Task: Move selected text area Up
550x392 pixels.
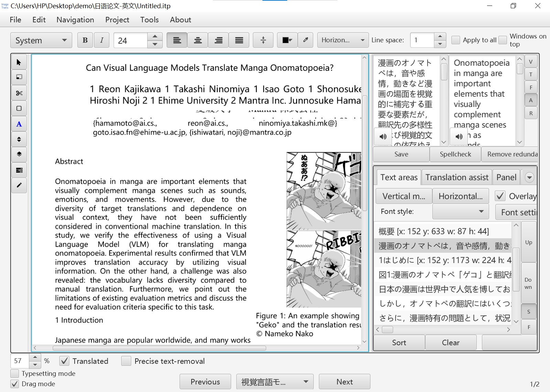Action: [x=529, y=242]
